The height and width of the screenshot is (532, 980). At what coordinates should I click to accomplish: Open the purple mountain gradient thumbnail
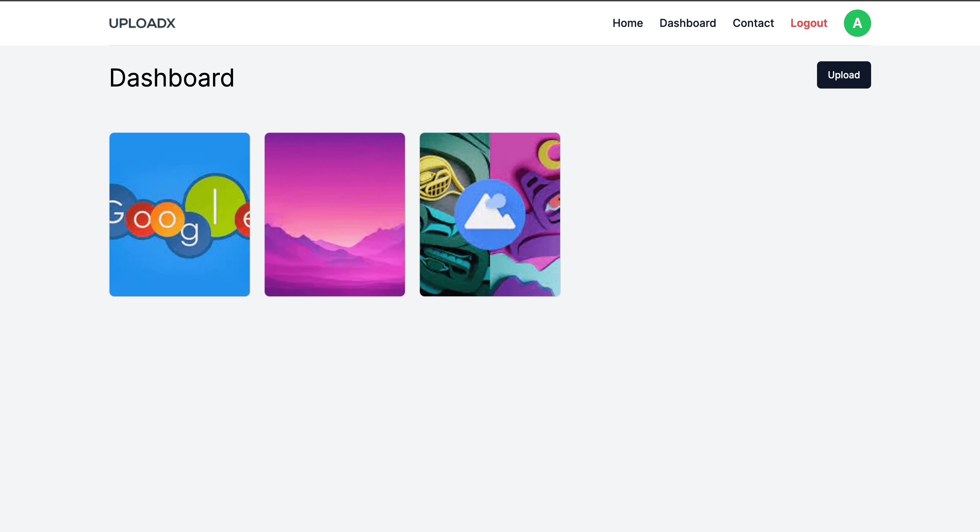click(334, 214)
